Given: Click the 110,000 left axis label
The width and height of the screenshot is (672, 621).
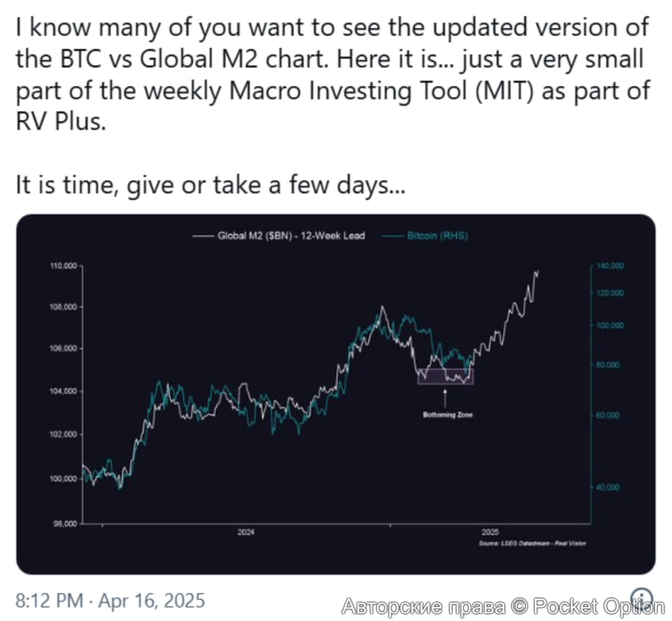Looking at the screenshot, I should coord(64,266).
